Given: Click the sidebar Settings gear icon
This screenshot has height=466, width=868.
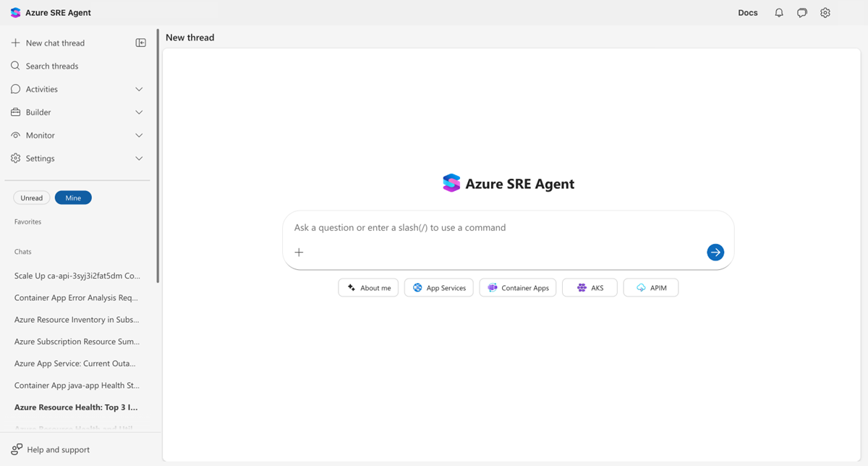Looking at the screenshot, I should click(x=15, y=158).
